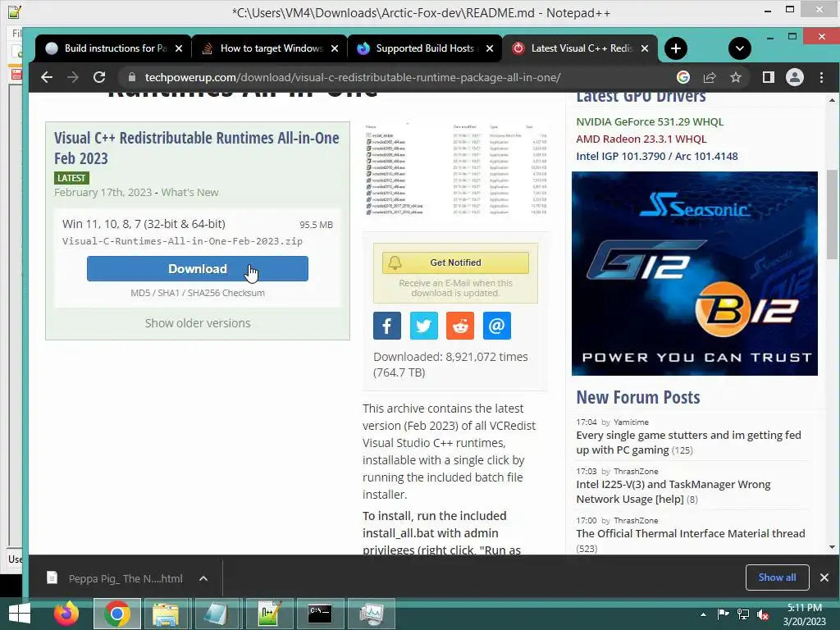The image size is (840, 630).
Task: Click the Get Notified button
Action: click(x=455, y=262)
